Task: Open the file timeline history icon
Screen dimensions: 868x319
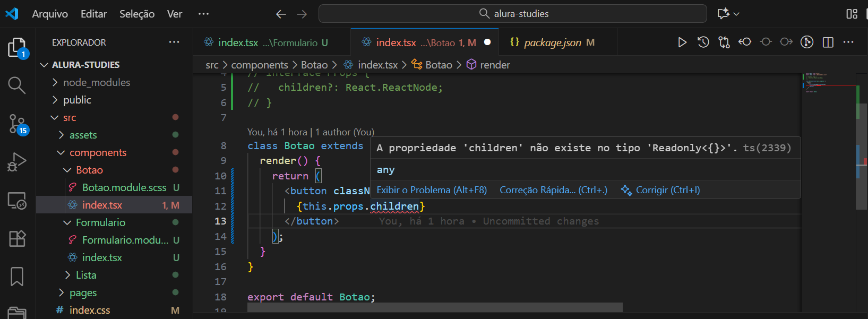Action: coord(703,42)
